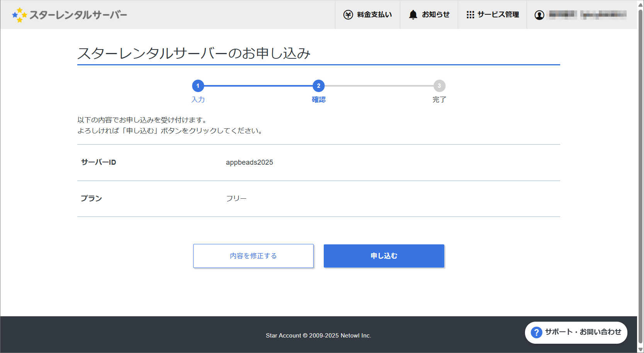Submit with the 申し込む button
Viewport: 644px width, 353px height.
click(384, 256)
